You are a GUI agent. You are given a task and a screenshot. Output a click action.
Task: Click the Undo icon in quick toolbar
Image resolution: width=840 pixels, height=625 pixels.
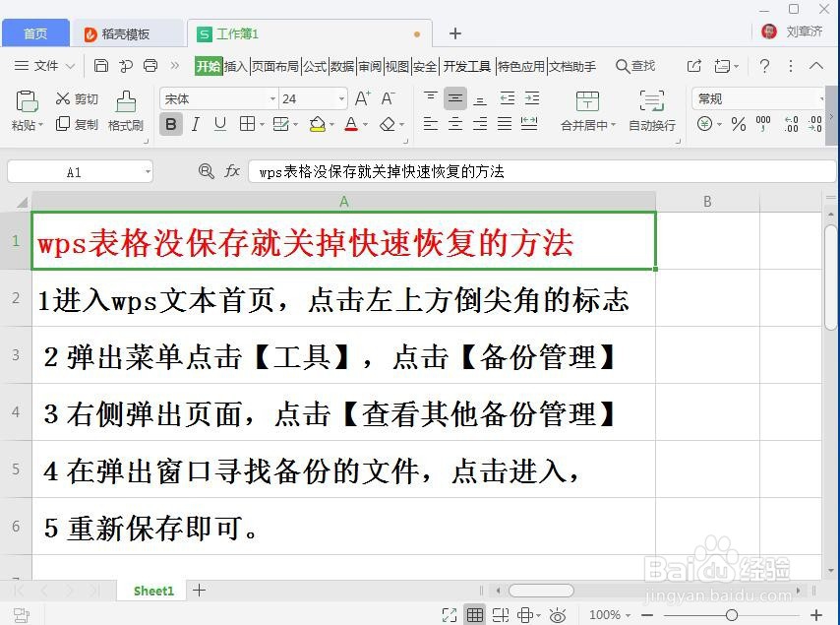coord(126,66)
